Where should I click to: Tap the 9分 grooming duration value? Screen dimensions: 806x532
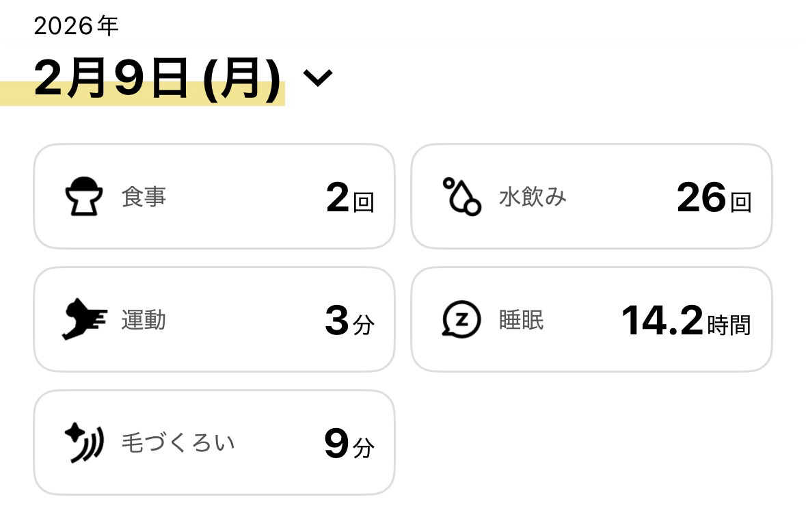[x=349, y=444]
